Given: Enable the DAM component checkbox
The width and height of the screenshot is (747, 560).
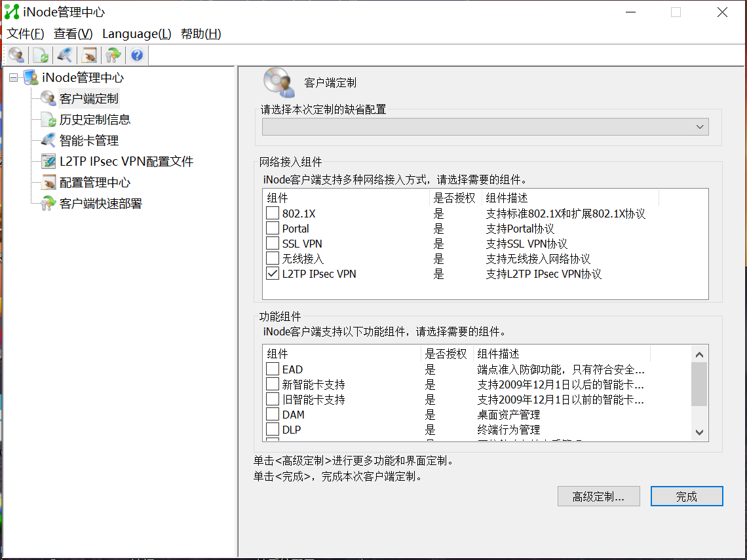Looking at the screenshot, I should [x=273, y=415].
